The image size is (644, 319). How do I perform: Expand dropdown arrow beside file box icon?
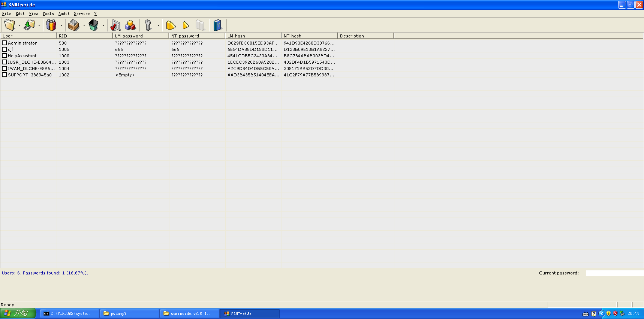coord(84,25)
